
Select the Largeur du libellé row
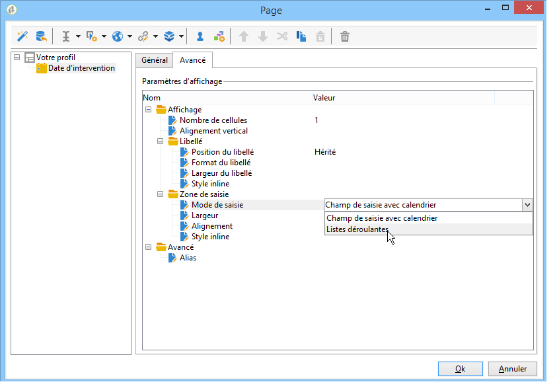click(221, 173)
